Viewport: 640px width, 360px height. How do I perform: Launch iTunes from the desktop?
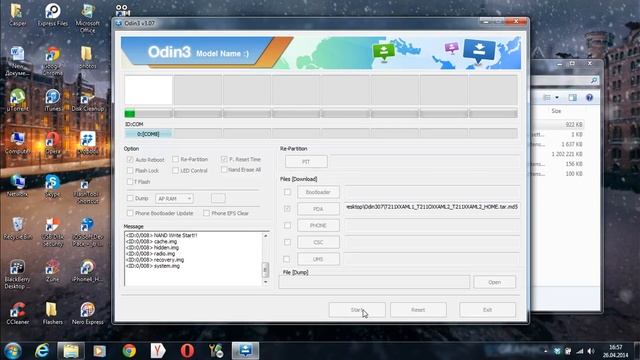(53, 100)
